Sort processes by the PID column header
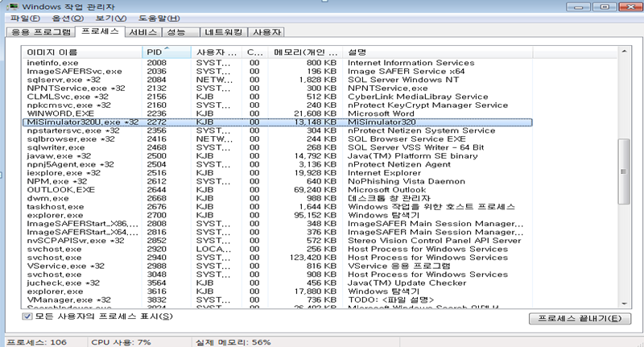Viewport: 644px width, 347px height. (167, 52)
